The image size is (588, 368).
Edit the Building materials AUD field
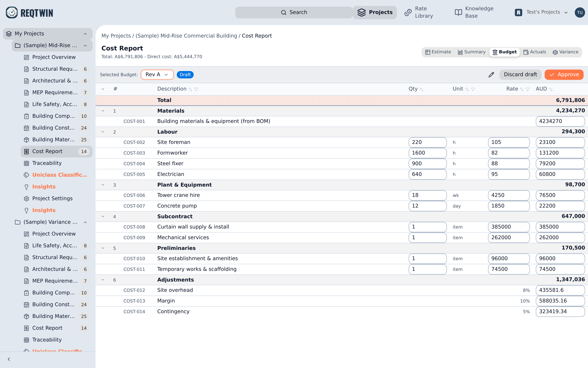[560, 121]
